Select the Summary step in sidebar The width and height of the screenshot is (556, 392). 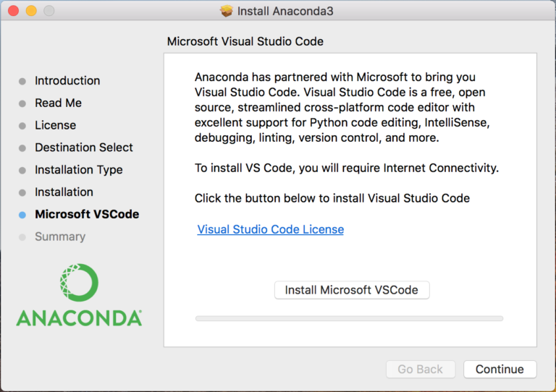point(59,237)
